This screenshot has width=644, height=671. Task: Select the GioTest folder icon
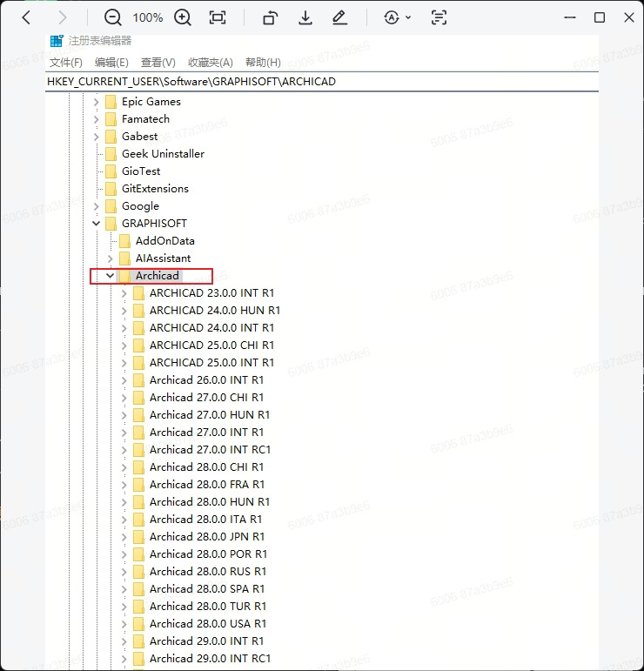(111, 171)
